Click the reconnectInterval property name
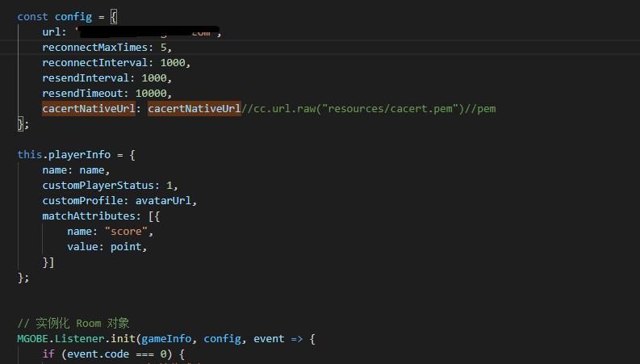 tap(98, 63)
